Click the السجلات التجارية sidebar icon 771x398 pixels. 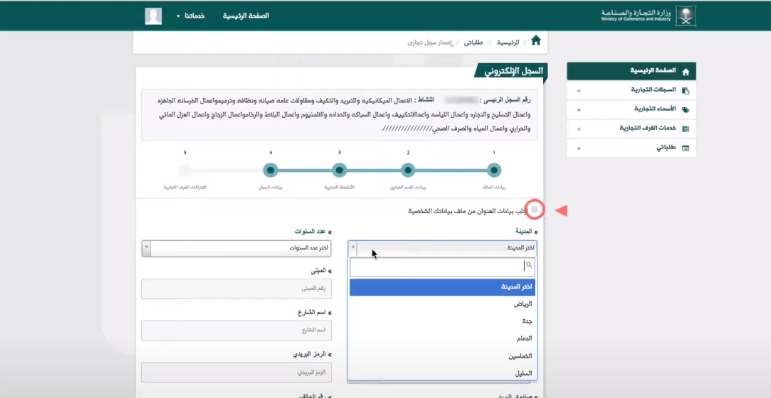coord(686,91)
